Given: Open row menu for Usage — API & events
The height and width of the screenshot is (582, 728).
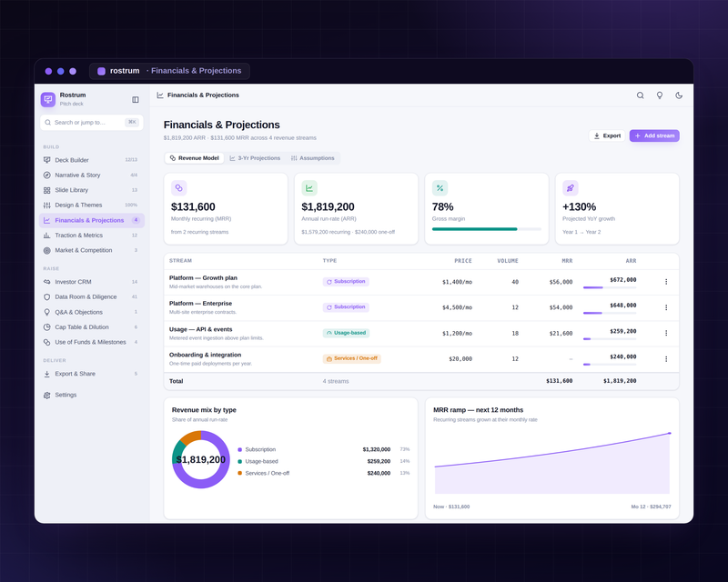Looking at the screenshot, I should tap(666, 333).
